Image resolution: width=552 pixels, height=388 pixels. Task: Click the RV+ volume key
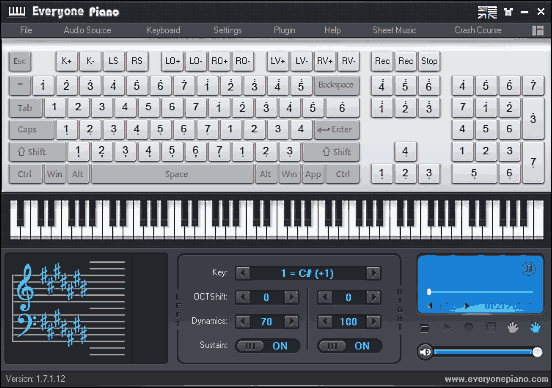pyautogui.click(x=325, y=61)
